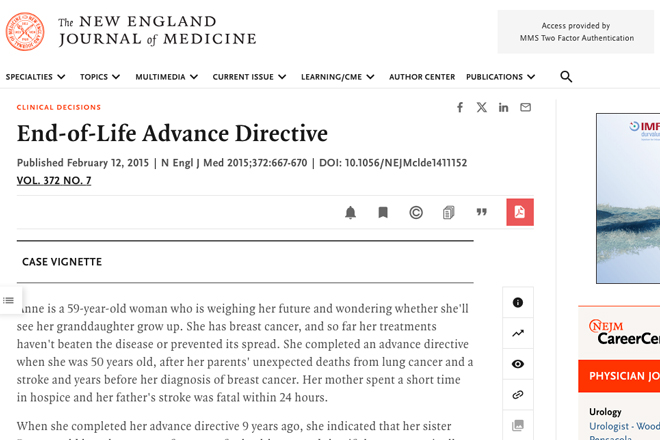The width and height of the screenshot is (660, 440).
Task: Open the search magnifier icon
Action: pos(566,77)
